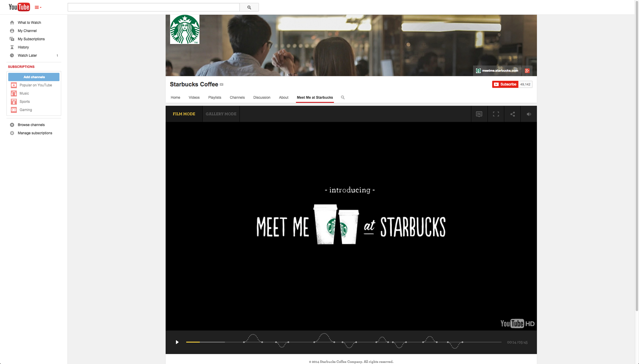Screen dimensions: 639x364
Task: Click the share icon in player toolbar
Action: tap(512, 114)
